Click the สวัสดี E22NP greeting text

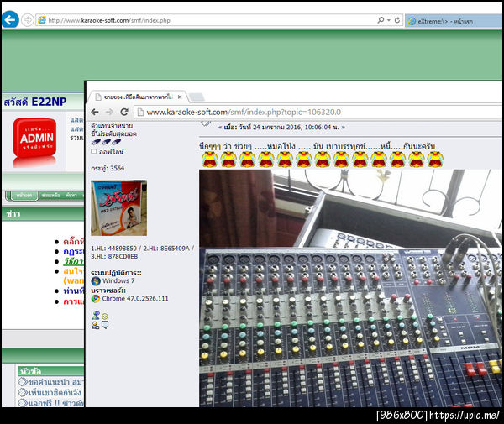click(x=35, y=102)
